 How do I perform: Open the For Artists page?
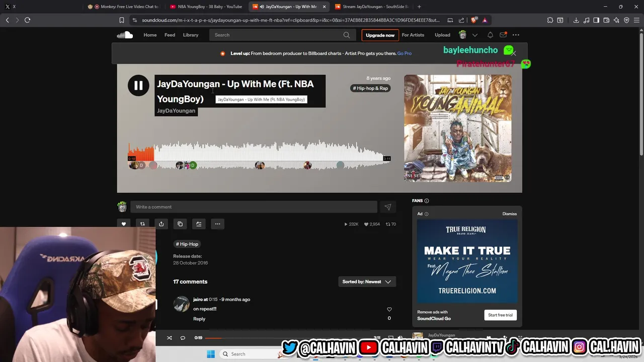(413, 35)
